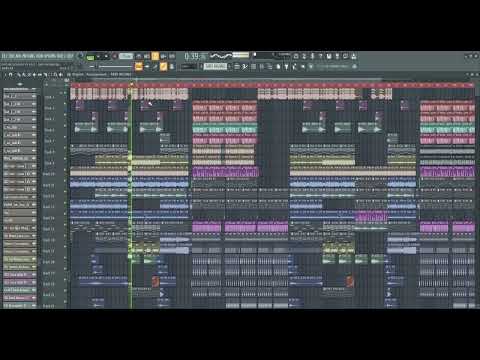The width and height of the screenshot is (480, 360).
Task: Select the Mute tool in playlist toolbar
Action: 34,75
